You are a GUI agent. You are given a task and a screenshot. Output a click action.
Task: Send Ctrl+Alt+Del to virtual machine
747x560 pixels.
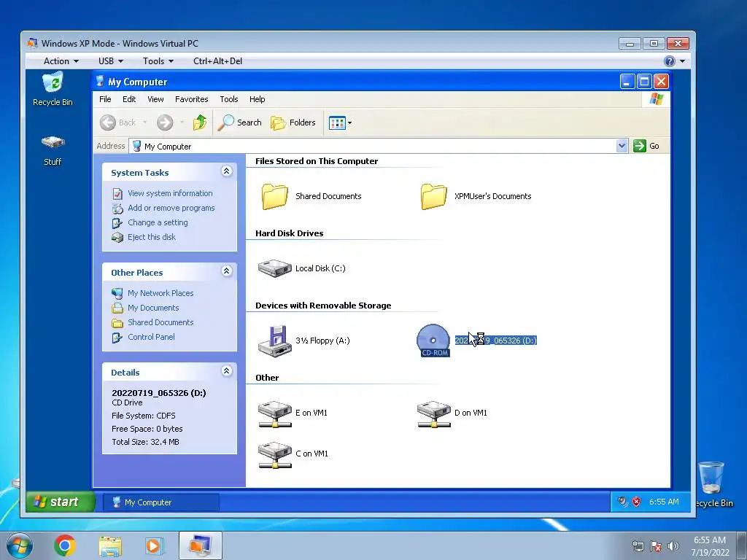tap(217, 61)
